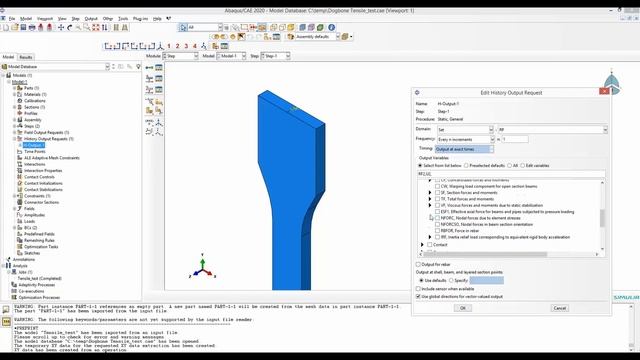Expand the Contact output variables group
This screenshot has height=360, width=640.
pyautogui.click(x=422, y=244)
